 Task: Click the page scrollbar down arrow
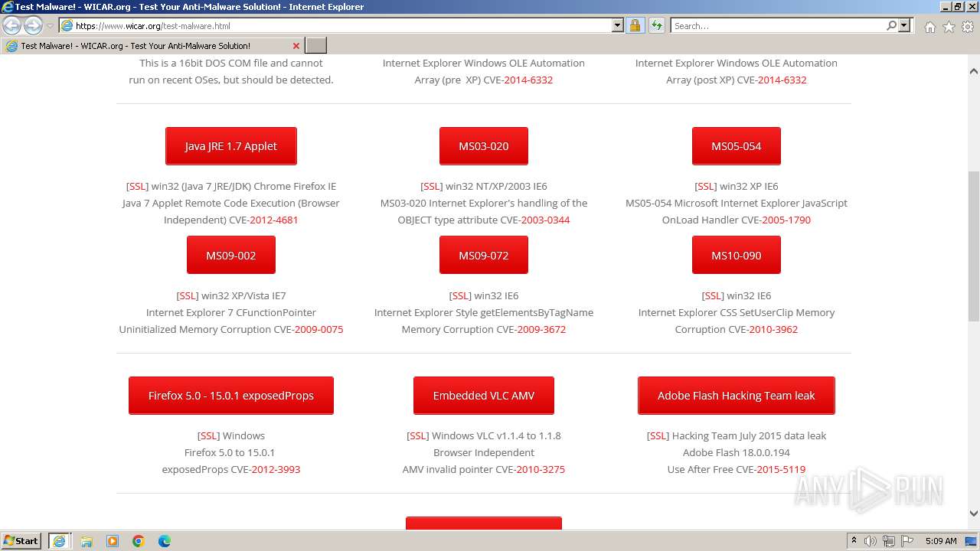click(x=974, y=514)
